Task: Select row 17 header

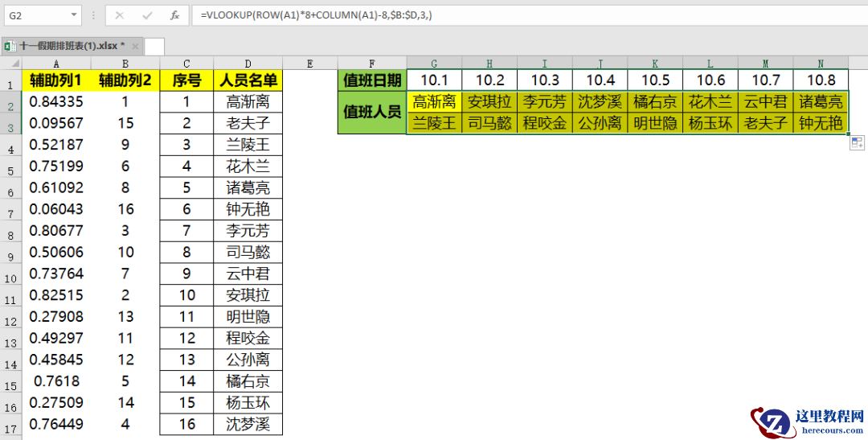Action: point(10,425)
